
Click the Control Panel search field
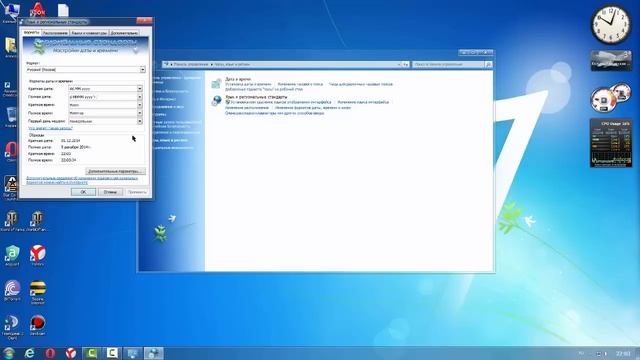448,64
